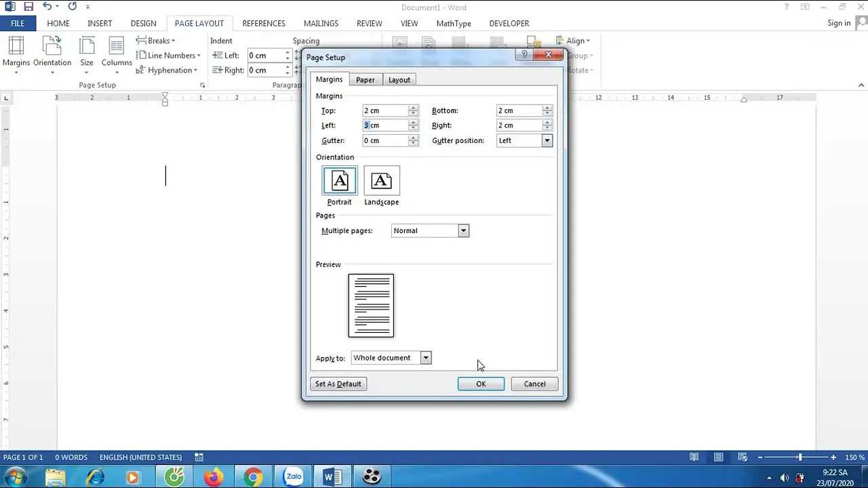
Task: Switch to the VIEW tab
Action: 409,23
